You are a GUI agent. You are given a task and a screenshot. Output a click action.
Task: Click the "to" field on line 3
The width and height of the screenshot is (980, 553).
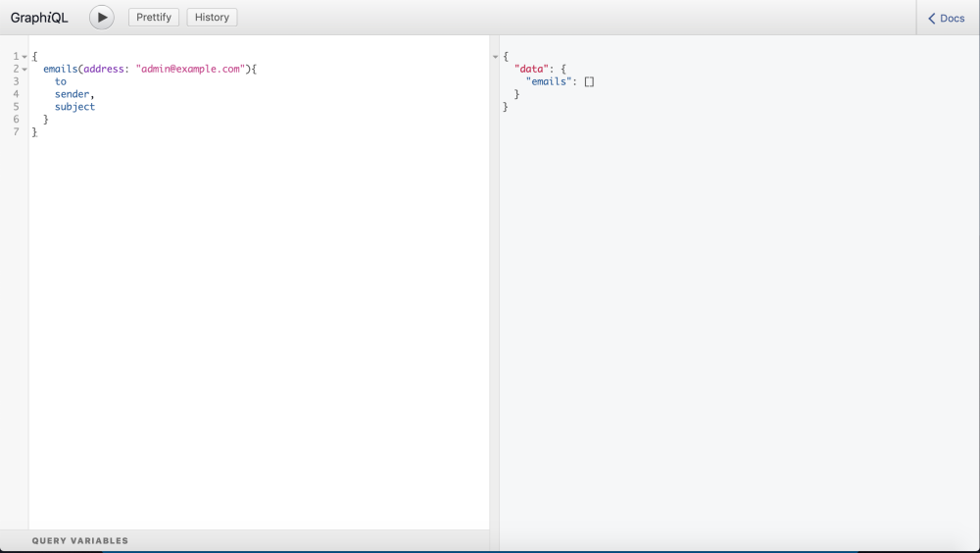click(x=61, y=82)
